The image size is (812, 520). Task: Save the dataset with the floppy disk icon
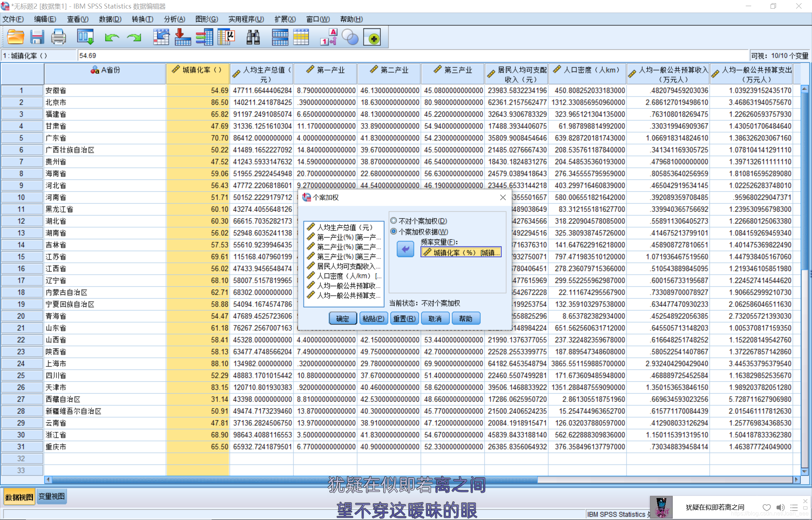pos(37,37)
